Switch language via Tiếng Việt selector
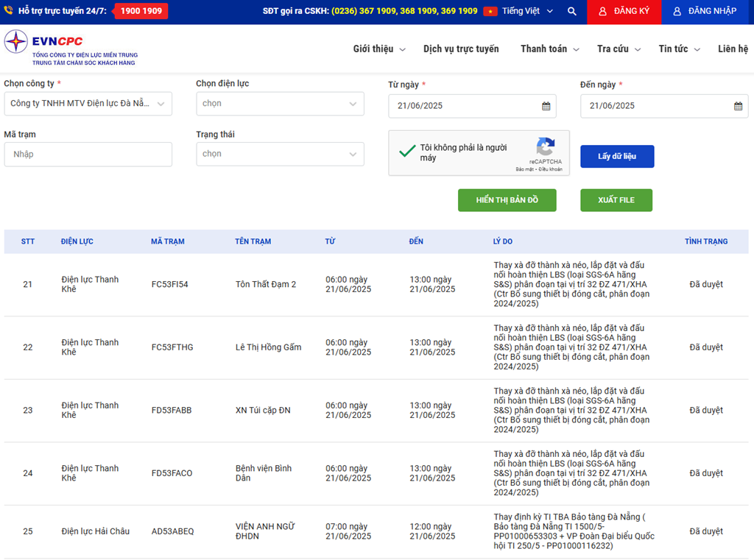This screenshot has height=560, width=754. pyautogui.click(x=521, y=12)
